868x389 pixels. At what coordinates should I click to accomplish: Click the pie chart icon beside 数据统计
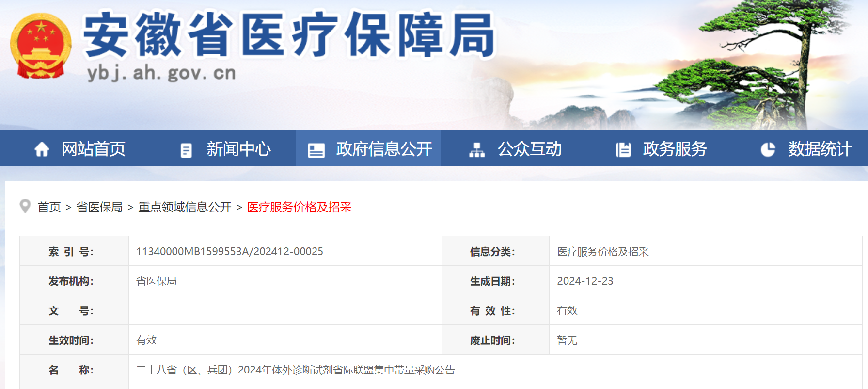(768, 149)
